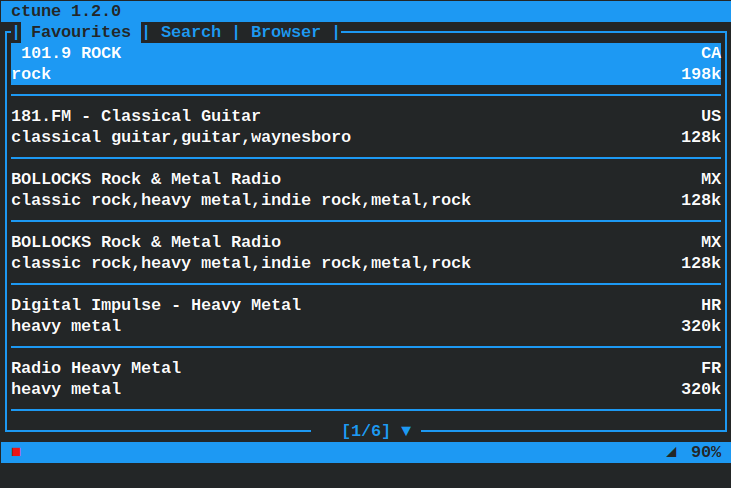
Task: Click the HR country code label
Action: pyautogui.click(x=711, y=305)
